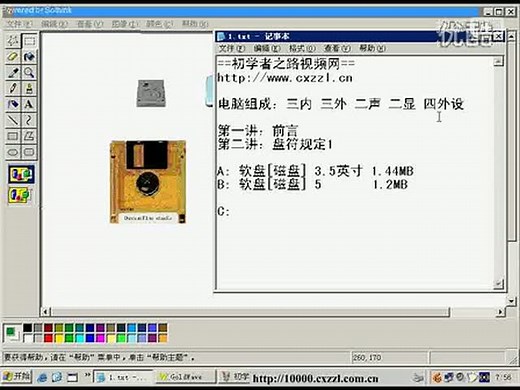The width and height of the screenshot is (520, 390).
Task: Select the straight Line tool
Action: [13, 120]
